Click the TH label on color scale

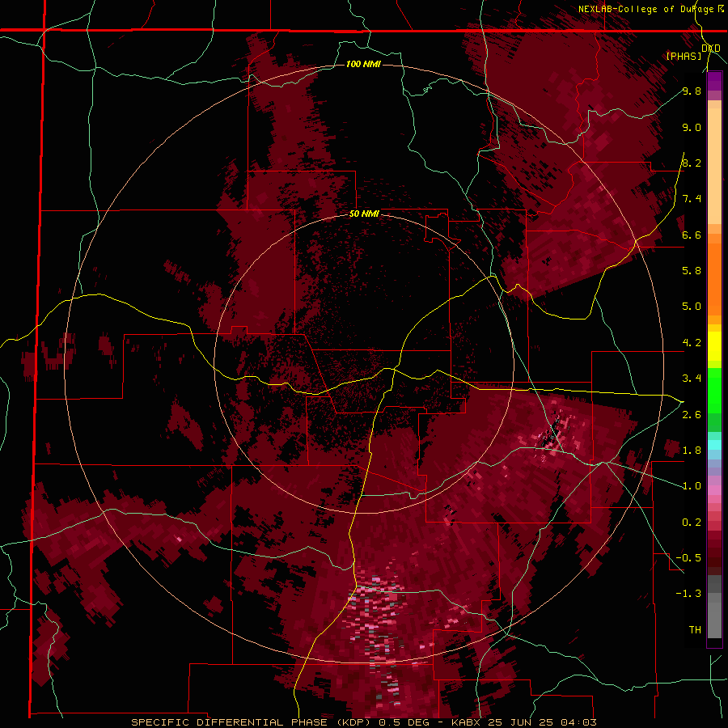tap(695, 630)
